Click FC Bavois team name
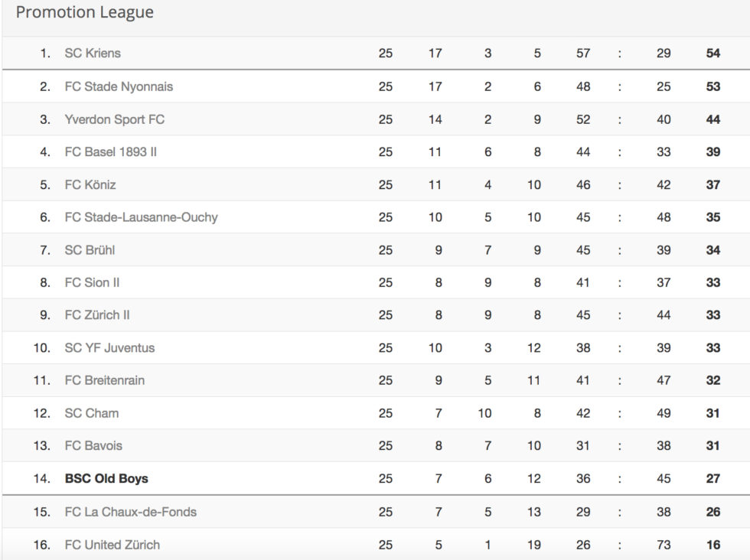 click(x=93, y=446)
